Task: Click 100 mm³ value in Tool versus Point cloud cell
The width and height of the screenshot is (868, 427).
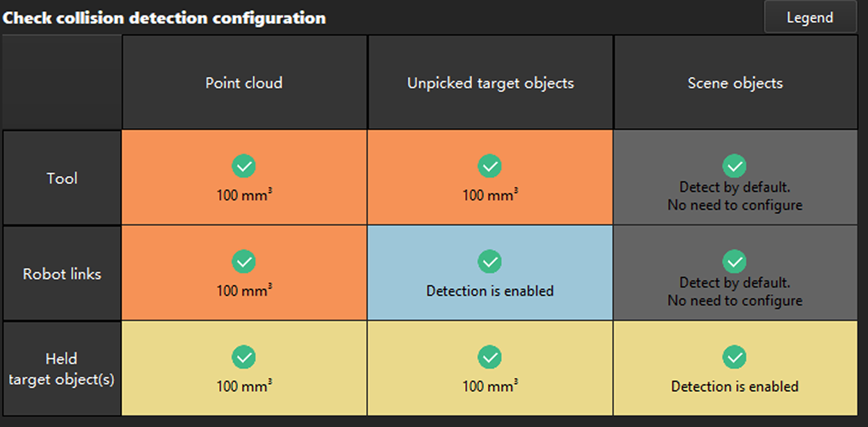Action: coord(244,195)
